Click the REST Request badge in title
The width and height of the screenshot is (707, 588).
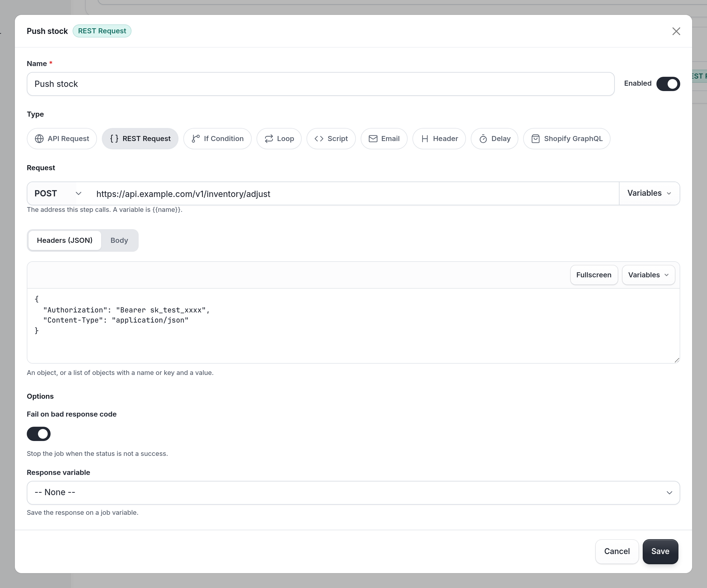tap(102, 31)
